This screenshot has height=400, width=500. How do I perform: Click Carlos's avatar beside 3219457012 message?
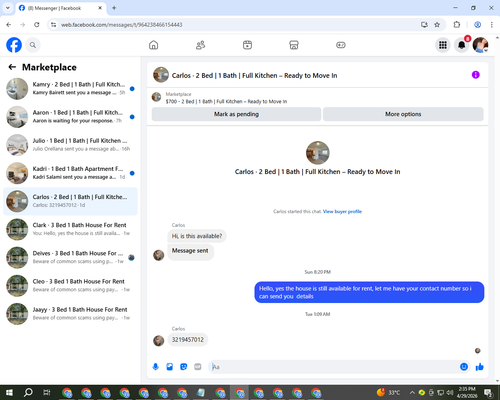[x=158, y=341]
